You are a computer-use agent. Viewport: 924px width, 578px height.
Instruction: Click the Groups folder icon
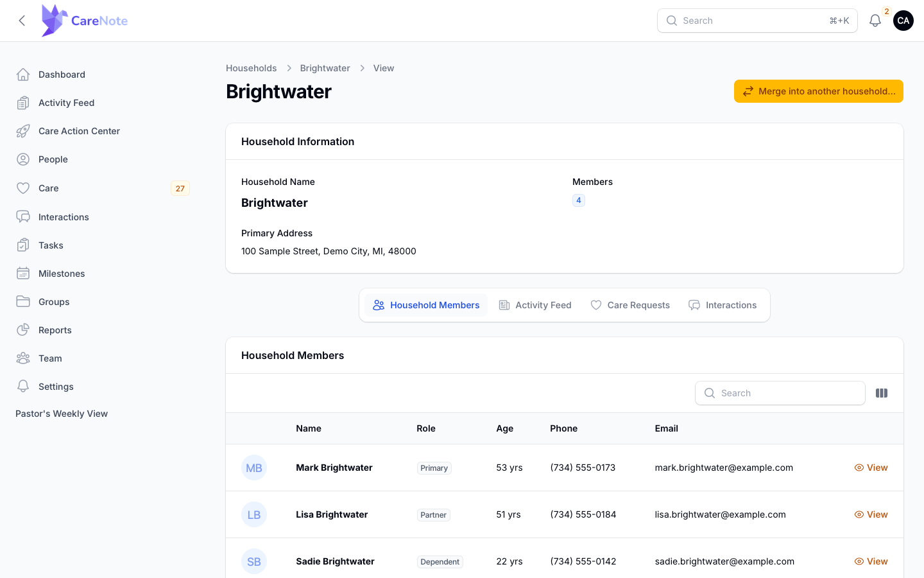tap(23, 302)
